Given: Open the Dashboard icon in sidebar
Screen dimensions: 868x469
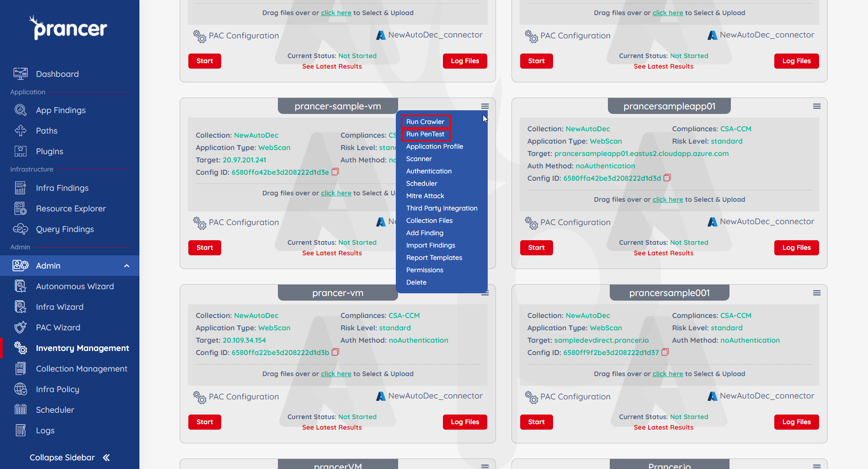Looking at the screenshot, I should (21, 74).
